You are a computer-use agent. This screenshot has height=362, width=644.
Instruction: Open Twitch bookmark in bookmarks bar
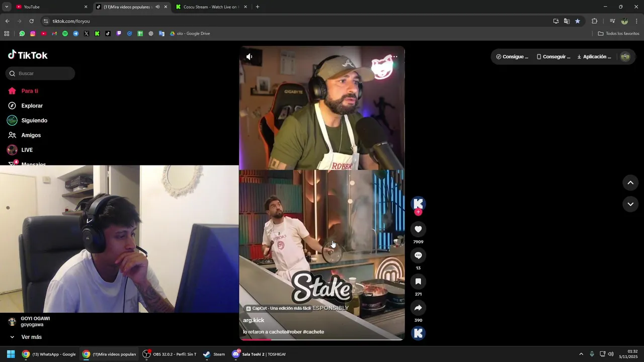pyautogui.click(x=119, y=34)
